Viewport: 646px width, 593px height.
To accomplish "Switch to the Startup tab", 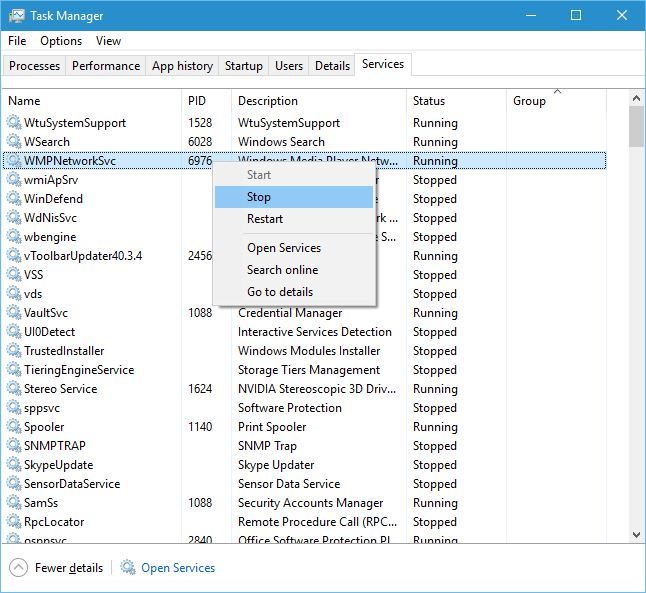I will [243, 66].
